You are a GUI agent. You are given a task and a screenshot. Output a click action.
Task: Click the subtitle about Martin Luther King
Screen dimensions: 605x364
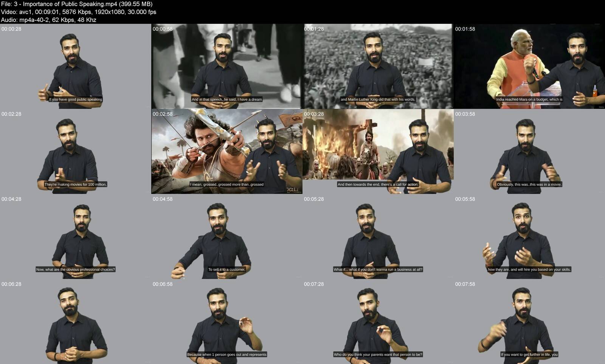point(378,99)
